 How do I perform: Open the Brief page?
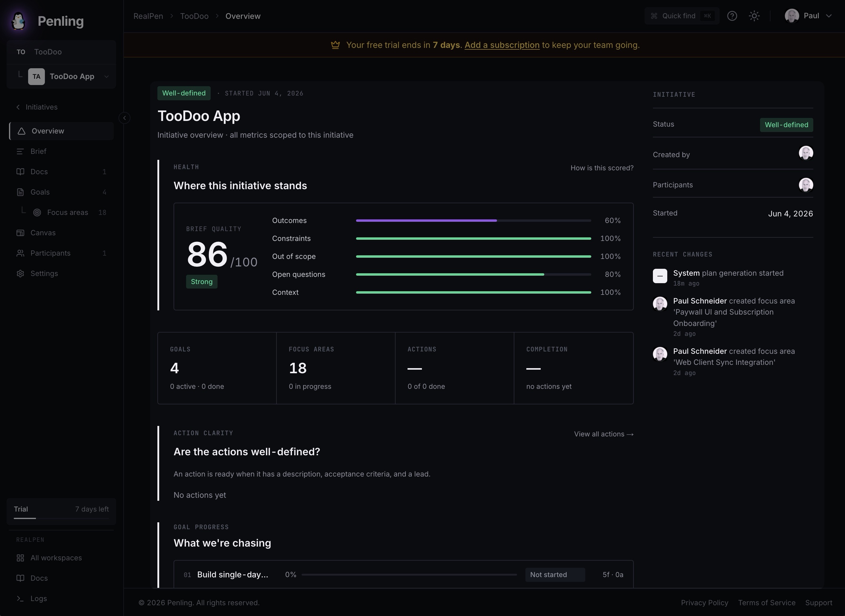(62, 151)
